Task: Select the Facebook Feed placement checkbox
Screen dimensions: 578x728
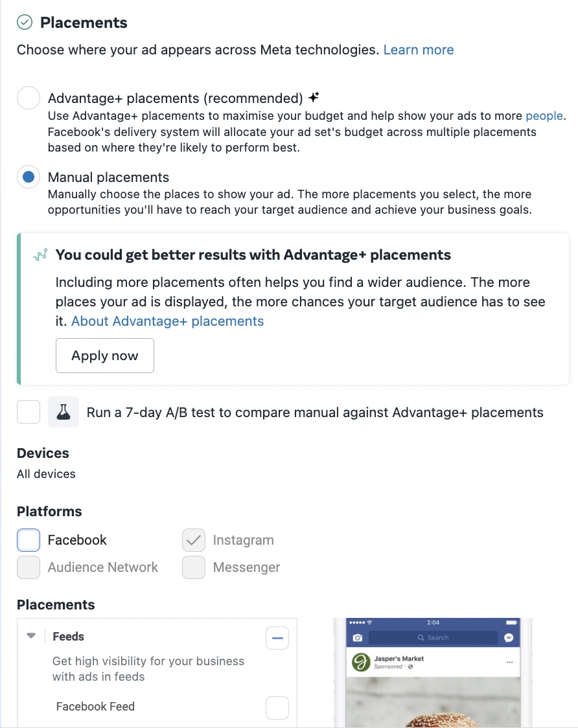Action: 277,707
